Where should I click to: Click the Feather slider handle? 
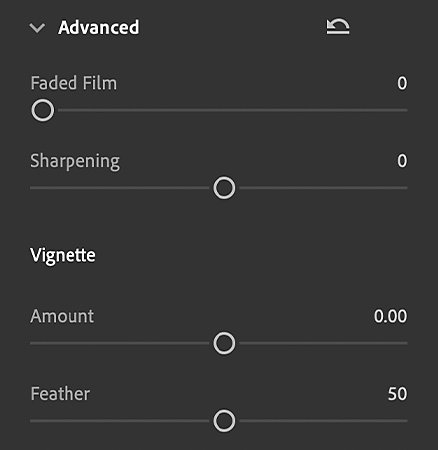224,421
